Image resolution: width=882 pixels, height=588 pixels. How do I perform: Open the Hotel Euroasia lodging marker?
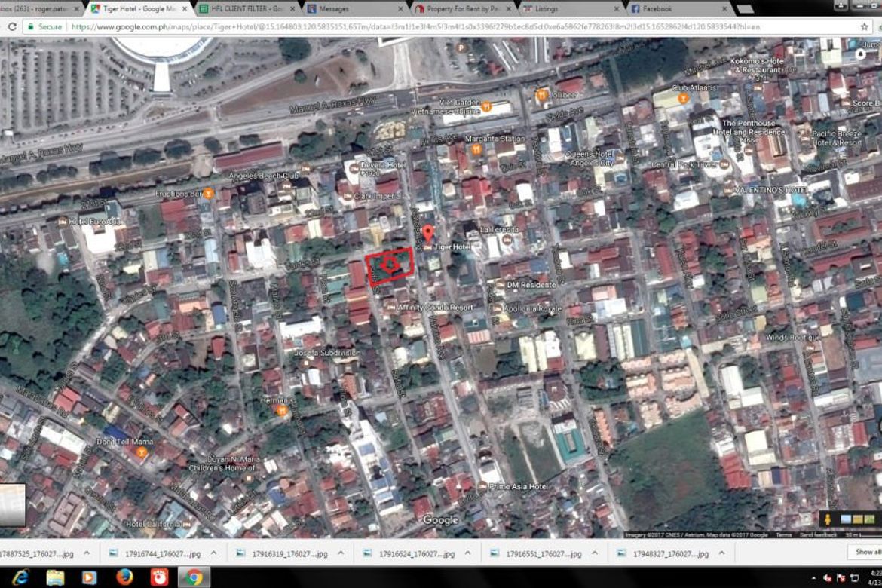(x=63, y=222)
